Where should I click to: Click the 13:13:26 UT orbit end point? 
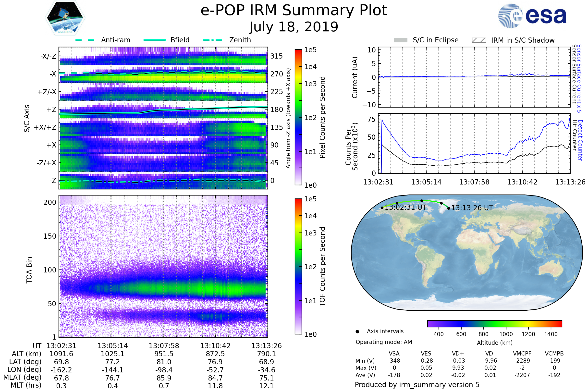click(449, 208)
